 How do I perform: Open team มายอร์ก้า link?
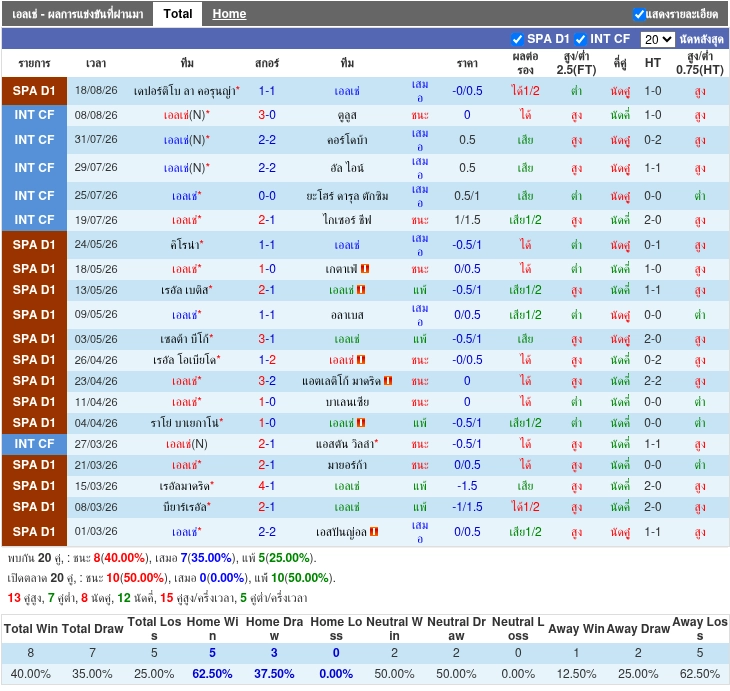(x=347, y=465)
